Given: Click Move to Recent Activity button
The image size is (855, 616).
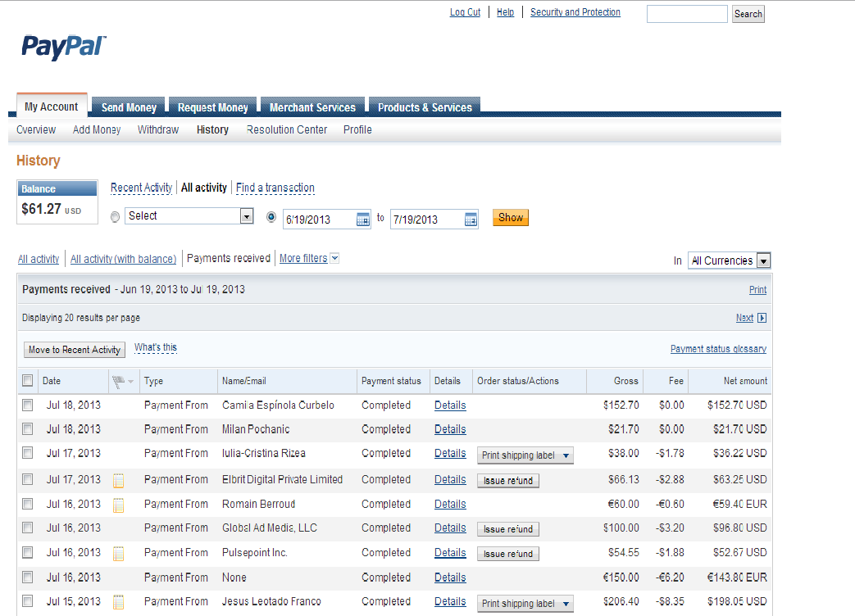Looking at the screenshot, I should [75, 350].
